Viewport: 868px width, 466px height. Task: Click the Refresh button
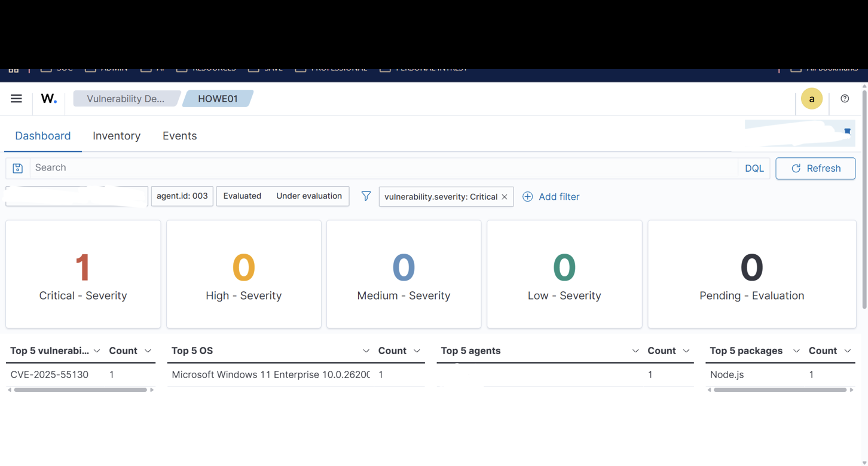[815, 168]
